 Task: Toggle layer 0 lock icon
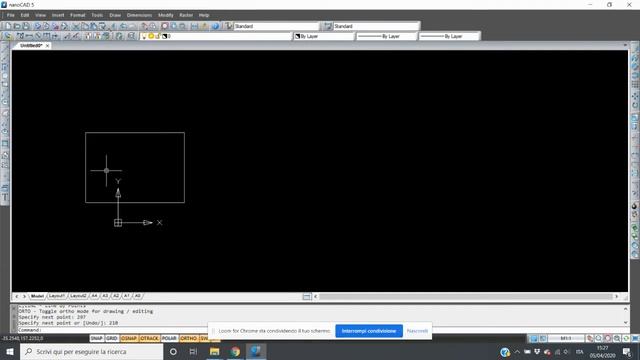point(158,36)
